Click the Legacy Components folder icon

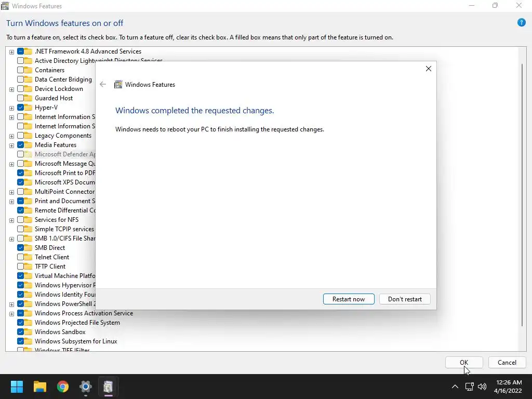pos(28,136)
